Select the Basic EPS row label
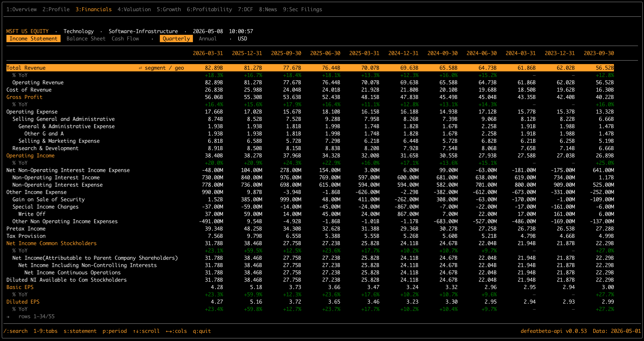Viewport: 644px width, 341px height. tap(20, 287)
